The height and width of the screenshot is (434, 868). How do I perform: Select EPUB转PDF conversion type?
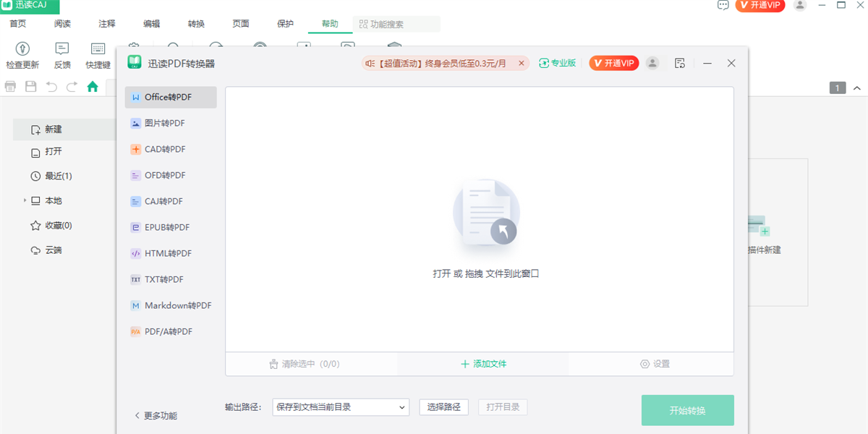171,227
